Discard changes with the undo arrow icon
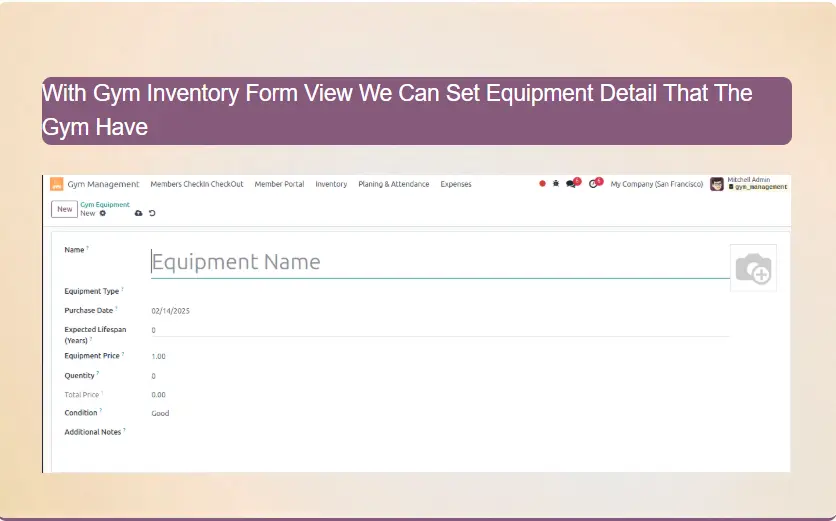 (152, 213)
